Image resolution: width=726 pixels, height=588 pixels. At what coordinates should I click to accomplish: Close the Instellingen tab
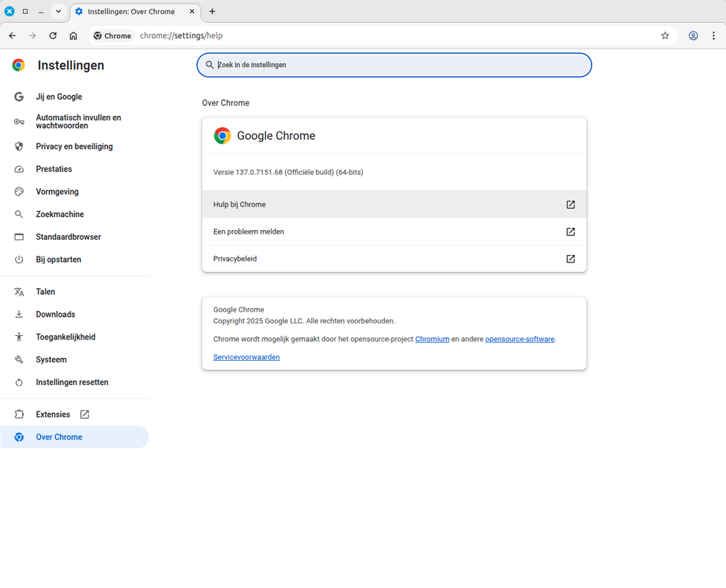coord(192,12)
